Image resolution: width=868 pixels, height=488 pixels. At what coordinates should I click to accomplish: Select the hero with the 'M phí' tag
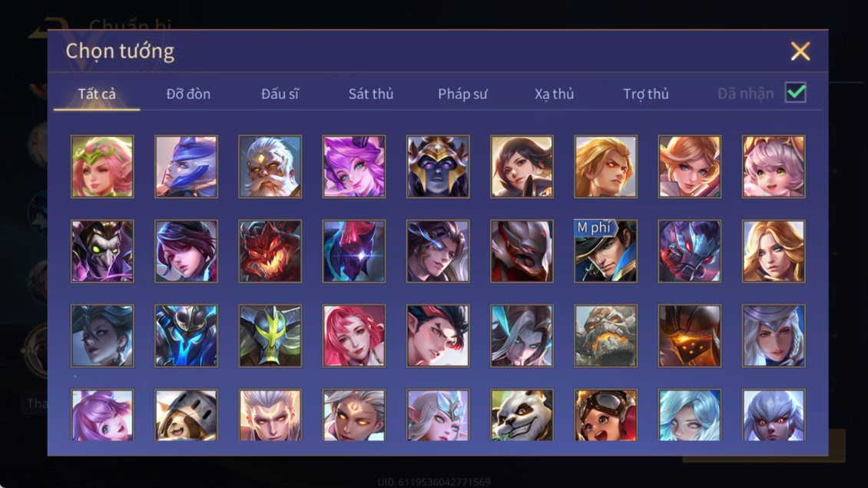(x=605, y=251)
